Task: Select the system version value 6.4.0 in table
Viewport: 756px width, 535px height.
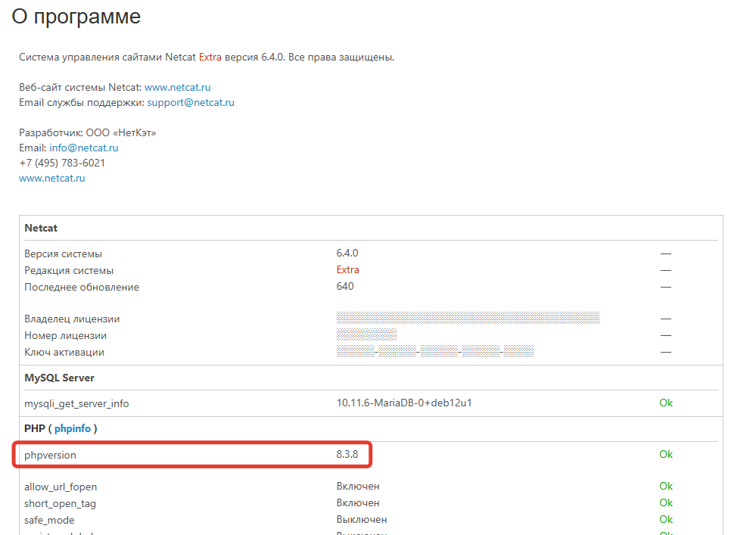Action: (347, 253)
